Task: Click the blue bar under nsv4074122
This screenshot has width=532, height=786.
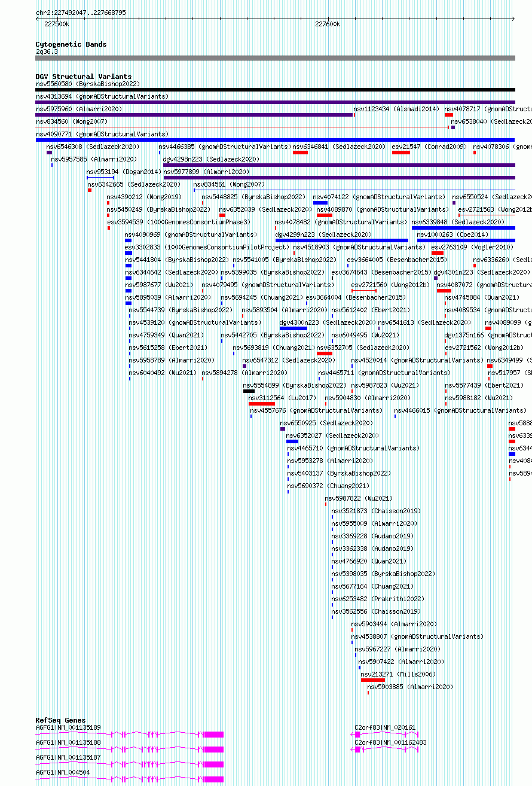Action: pos(320,203)
